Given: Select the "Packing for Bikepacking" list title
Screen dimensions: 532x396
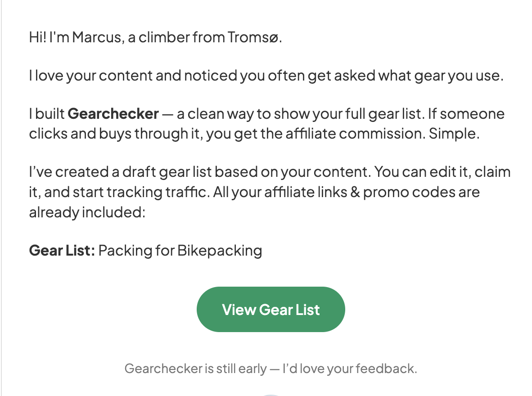Looking at the screenshot, I should click(180, 250).
